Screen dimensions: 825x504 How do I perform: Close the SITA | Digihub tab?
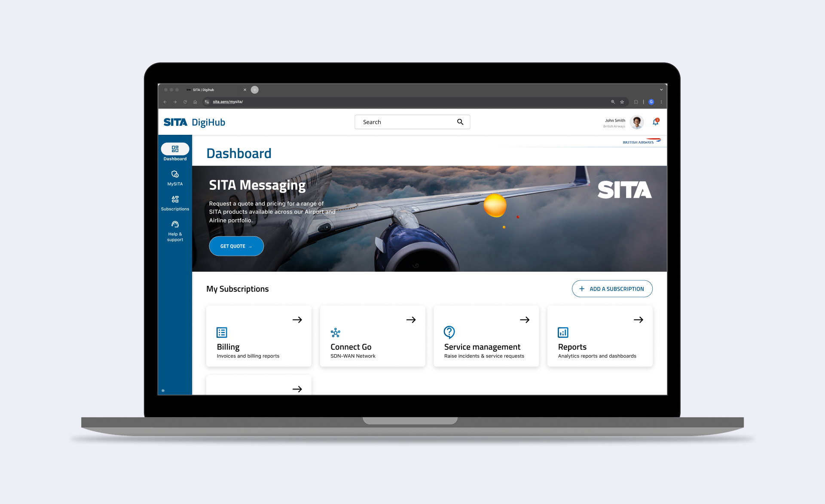(x=245, y=90)
